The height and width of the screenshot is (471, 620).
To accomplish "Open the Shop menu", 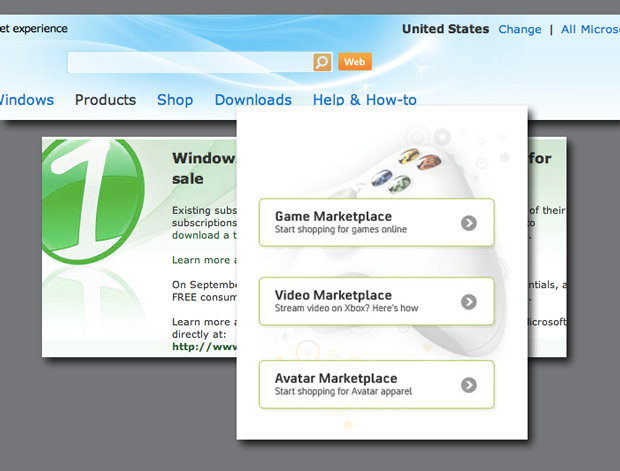I will (x=175, y=100).
